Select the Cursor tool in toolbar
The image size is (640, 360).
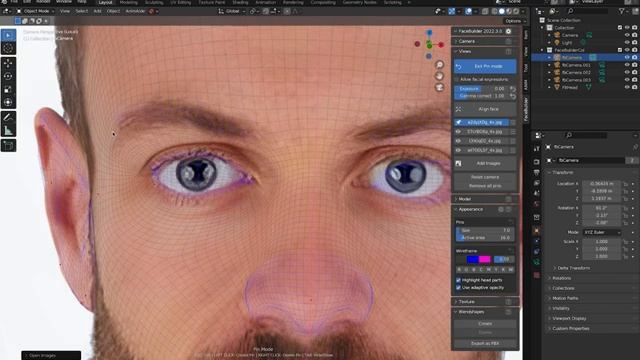pos(8,49)
